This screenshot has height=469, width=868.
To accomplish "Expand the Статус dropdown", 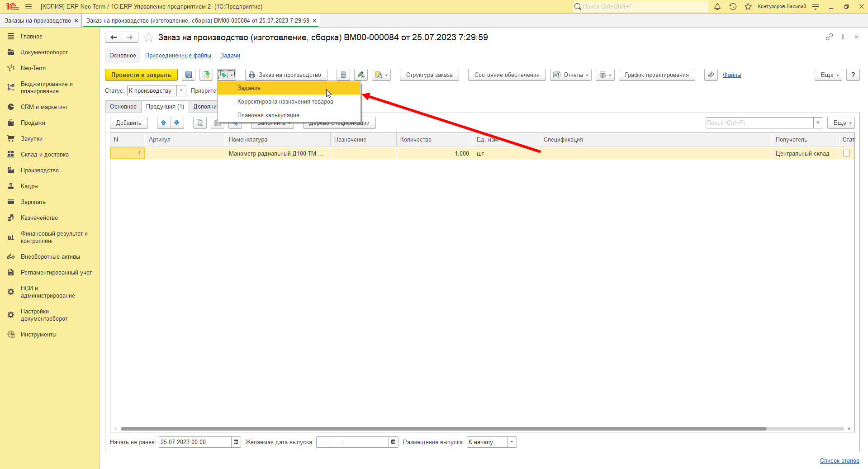I will pos(181,91).
